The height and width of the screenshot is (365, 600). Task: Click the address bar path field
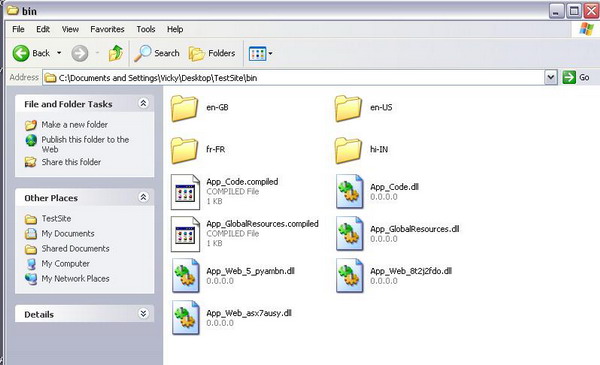(294, 78)
